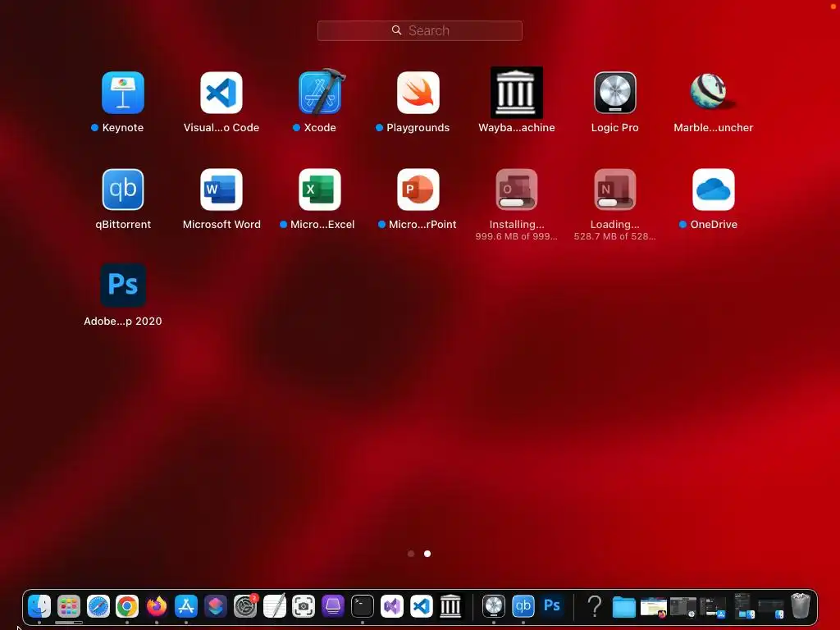Launch Adobe Photoshop 2020 from Launchpad grid

coord(123,285)
